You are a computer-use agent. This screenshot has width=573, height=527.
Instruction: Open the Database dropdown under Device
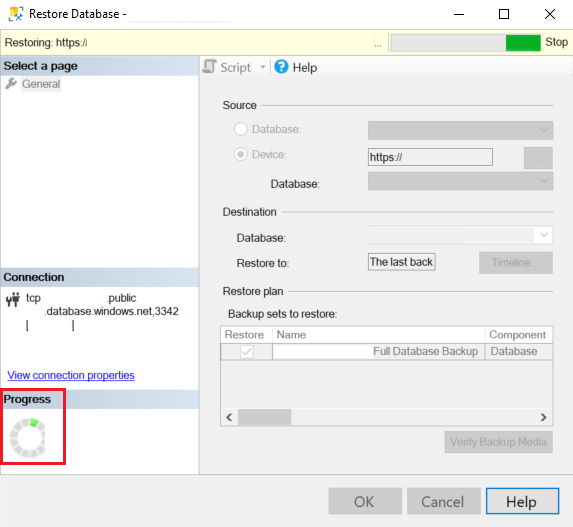(460, 181)
